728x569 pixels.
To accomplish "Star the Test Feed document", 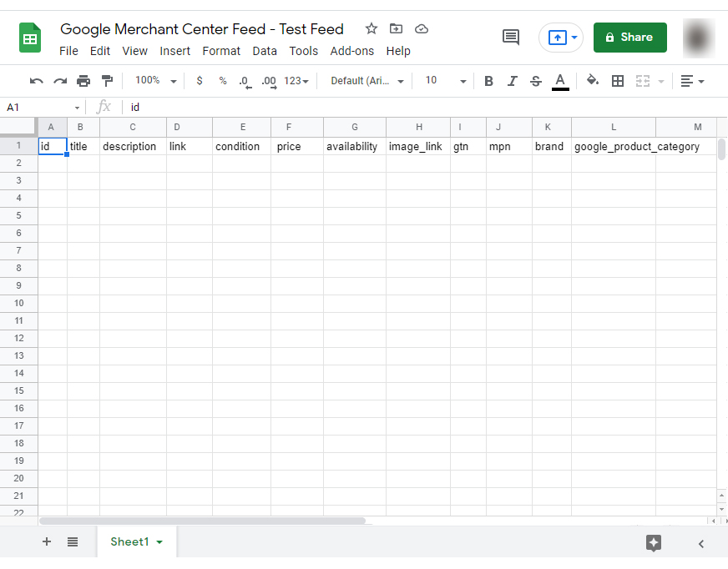I will pyautogui.click(x=371, y=28).
